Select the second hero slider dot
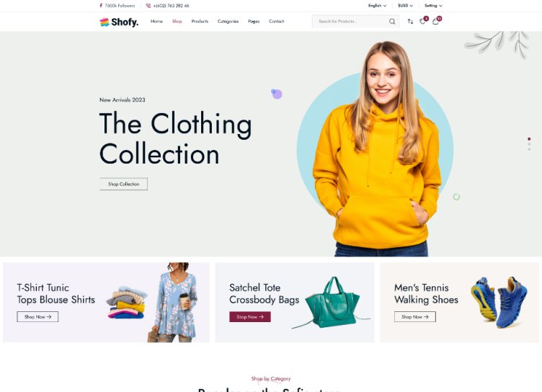 [x=529, y=144]
